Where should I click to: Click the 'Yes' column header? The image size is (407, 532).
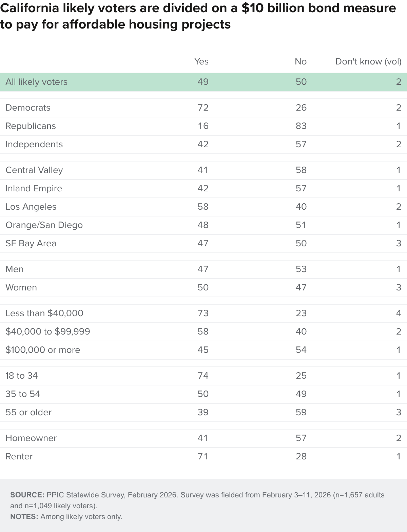point(201,61)
